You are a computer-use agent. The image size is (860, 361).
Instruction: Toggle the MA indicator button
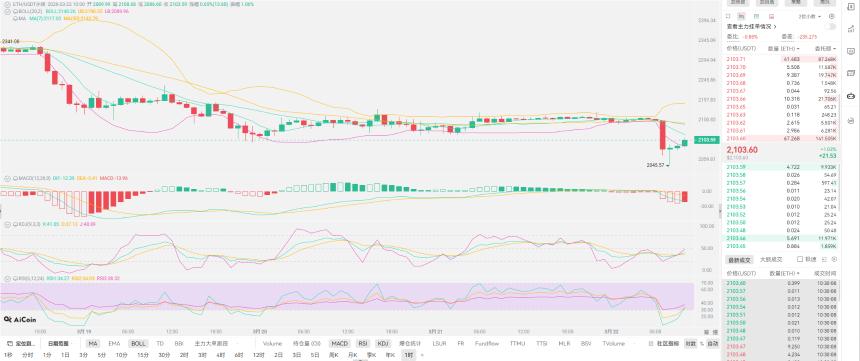(x=93, y=343)
